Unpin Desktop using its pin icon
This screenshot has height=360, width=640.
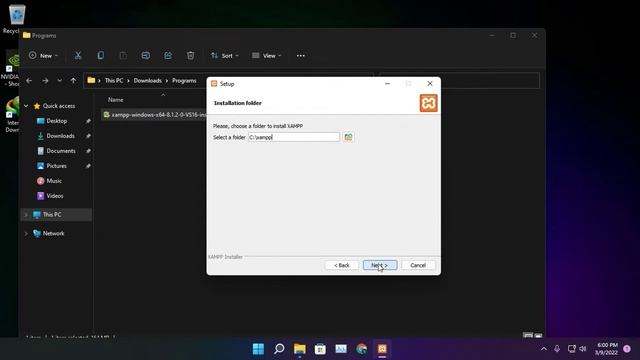(88, 121)
